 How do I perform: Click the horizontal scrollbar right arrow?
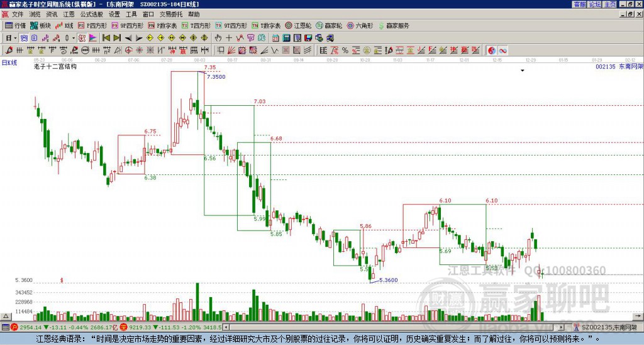coord(562,327)
